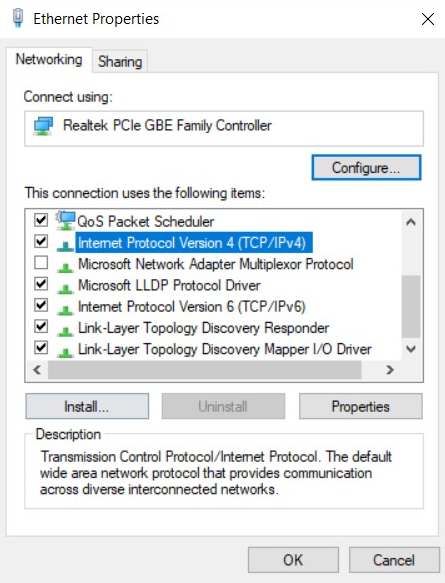The image size is (445, 583).
Task: Click the list's scroll down arrow
Action: point(411,349)
